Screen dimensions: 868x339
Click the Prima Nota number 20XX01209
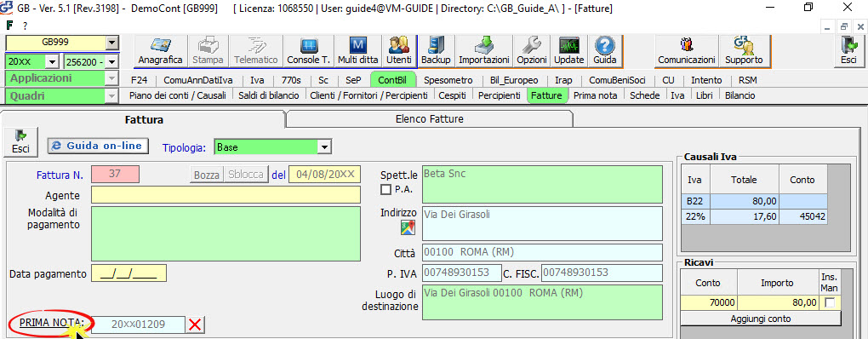click(138, 325)
